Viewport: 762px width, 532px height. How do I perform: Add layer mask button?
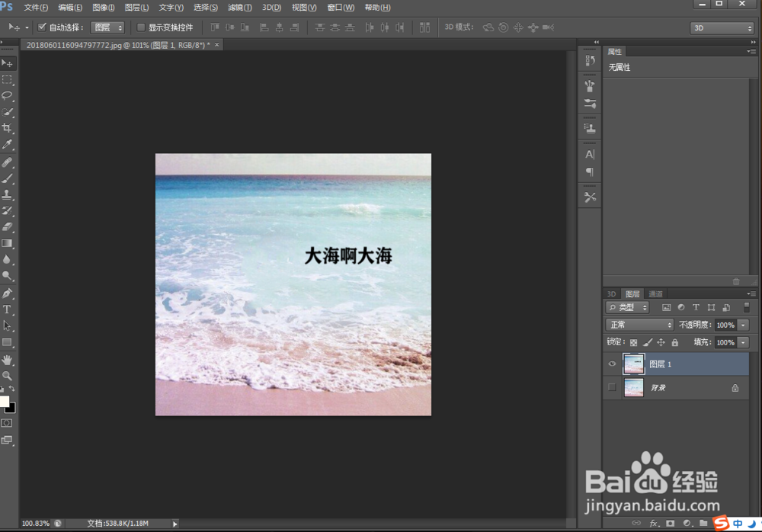[x=670, y=524]
